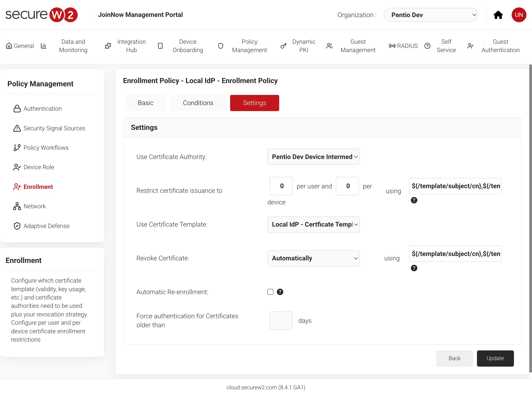Open the Guest Authentication menu
Viewport: 532px width, 393px height.
tap(500, 46)
